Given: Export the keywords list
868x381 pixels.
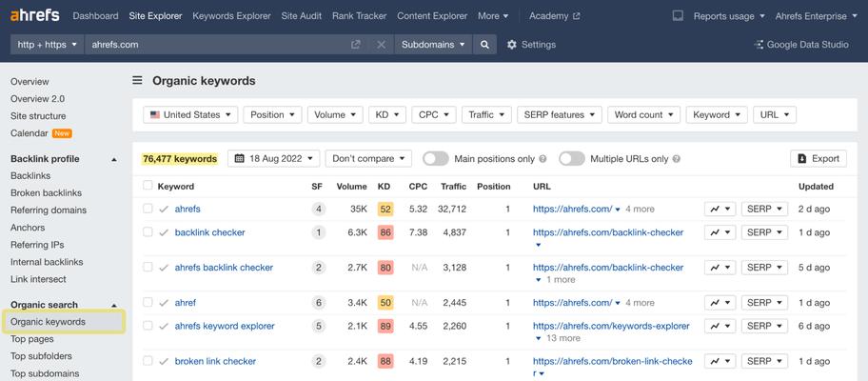Looking at the screenshot, I should pos(819,158).
